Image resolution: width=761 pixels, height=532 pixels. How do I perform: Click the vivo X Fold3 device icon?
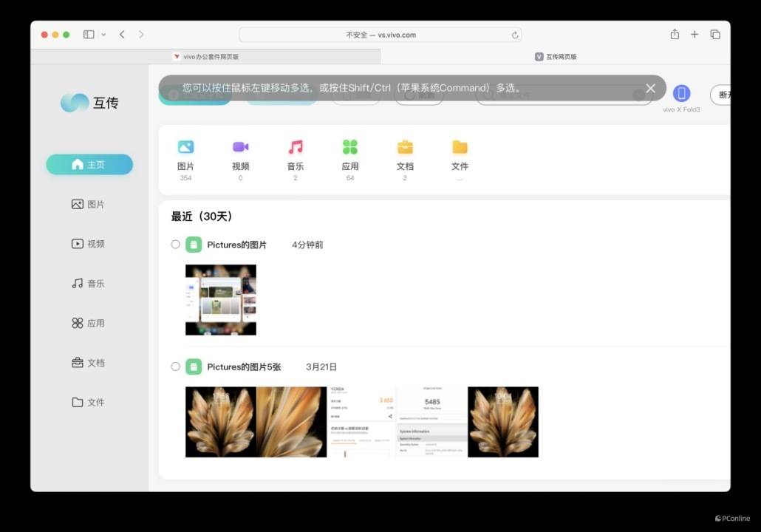click(681, 93)
